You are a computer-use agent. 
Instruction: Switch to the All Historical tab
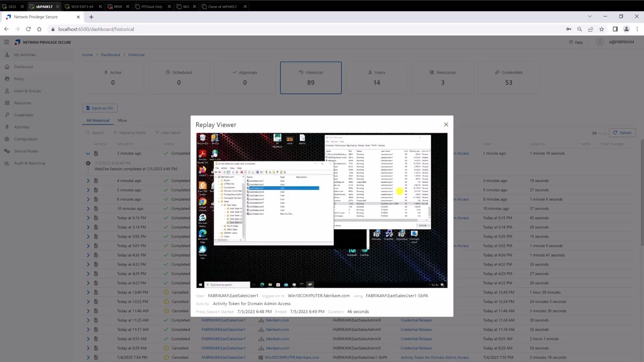coord(98,121)
